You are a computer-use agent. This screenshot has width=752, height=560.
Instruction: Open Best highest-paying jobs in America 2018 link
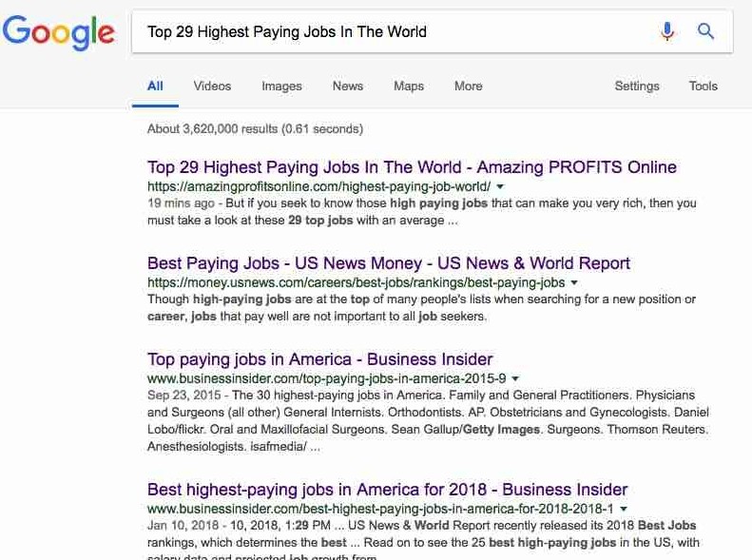click(x=387, y=490)
